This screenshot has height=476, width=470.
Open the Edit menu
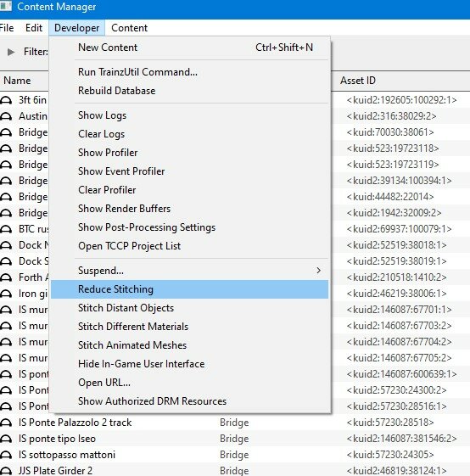34,28
